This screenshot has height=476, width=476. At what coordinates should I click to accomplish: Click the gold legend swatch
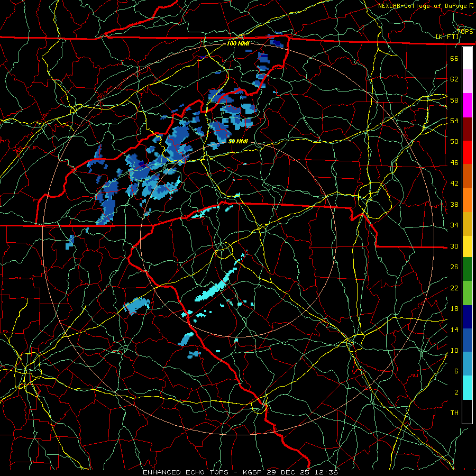(467, 224)
